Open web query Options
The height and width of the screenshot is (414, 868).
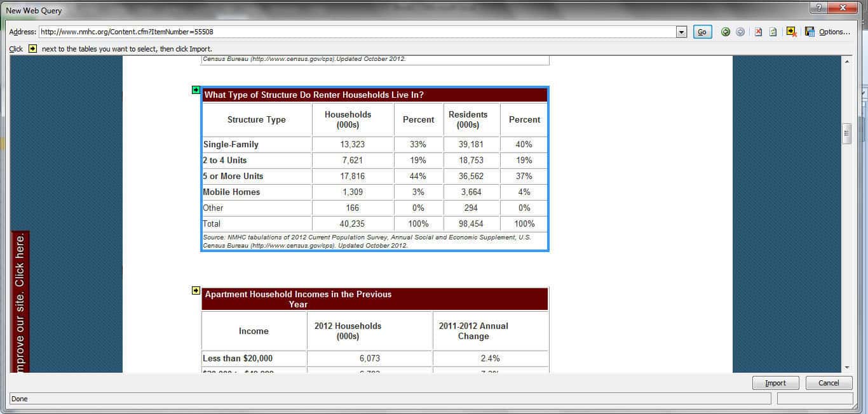coord(834,32)
